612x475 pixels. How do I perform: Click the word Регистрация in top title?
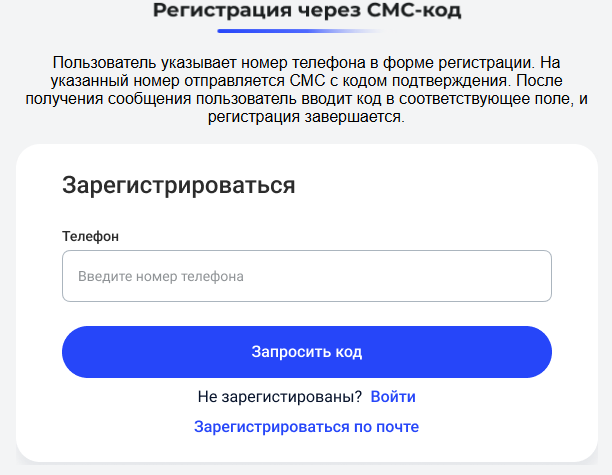pyautogui.click(x=222, y=10)
